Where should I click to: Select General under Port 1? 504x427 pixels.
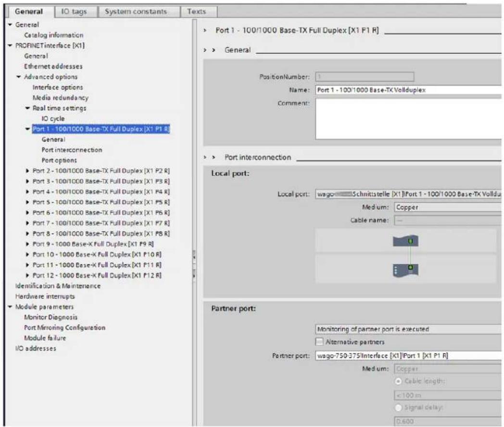(x=53, y=139)
